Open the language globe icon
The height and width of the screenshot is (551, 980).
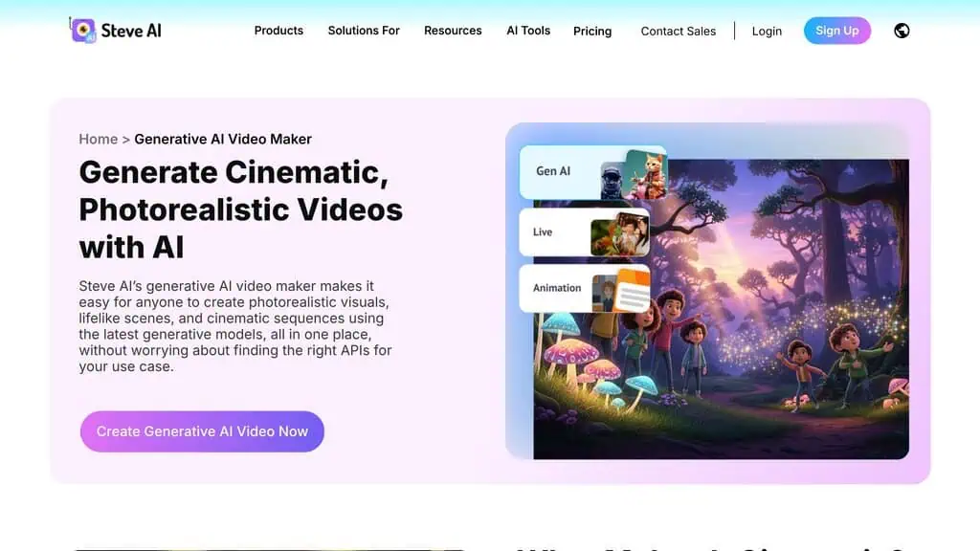pos(902,31)
